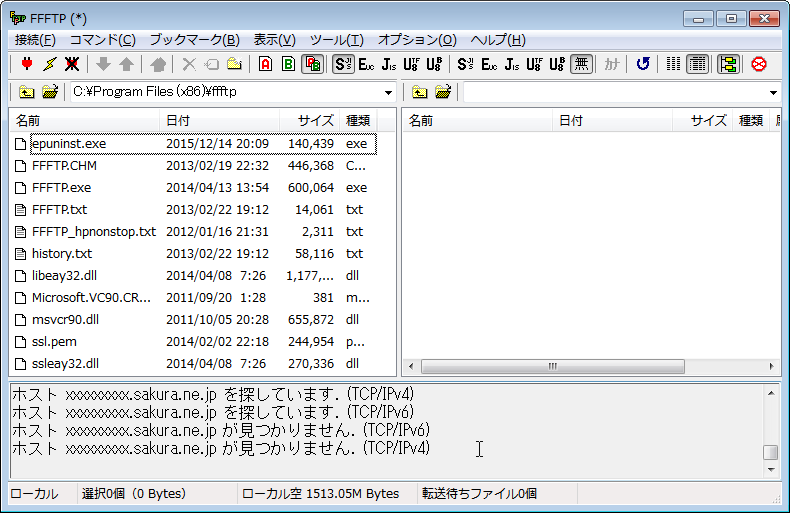Image resolution: width=790 pixels, height=513 pixels.
Task: Go up one folder in local pane
Action: pyautogui.click(x=27, y=92)
